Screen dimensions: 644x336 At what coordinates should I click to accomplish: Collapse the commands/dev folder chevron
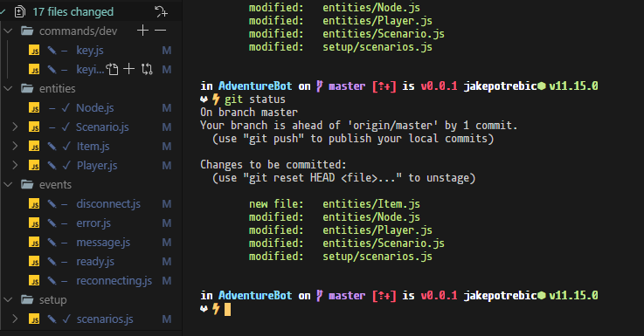pyautogui.click(x=8, y=31)
